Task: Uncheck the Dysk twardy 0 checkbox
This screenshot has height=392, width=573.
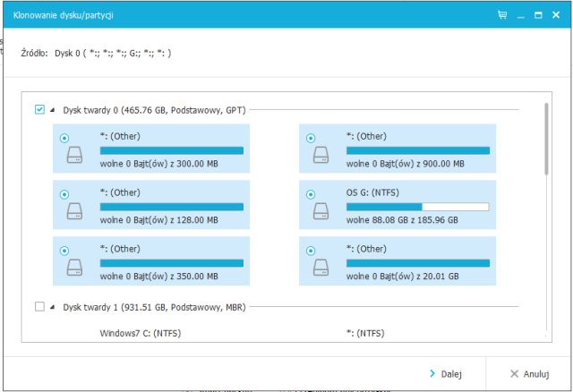Action: 39,110
